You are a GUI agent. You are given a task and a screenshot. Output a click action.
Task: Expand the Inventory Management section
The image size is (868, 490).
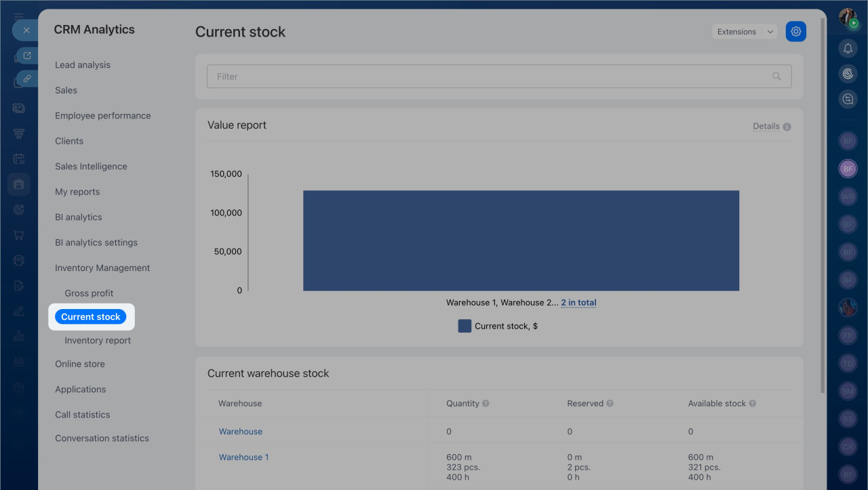pyautogui.click(x=102, y=268)
